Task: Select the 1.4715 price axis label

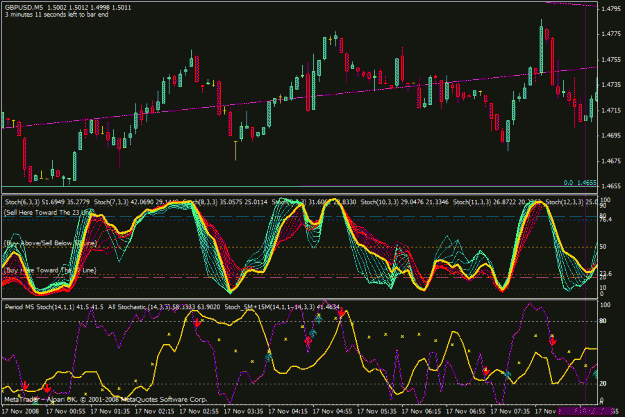Action: point(610,110)
